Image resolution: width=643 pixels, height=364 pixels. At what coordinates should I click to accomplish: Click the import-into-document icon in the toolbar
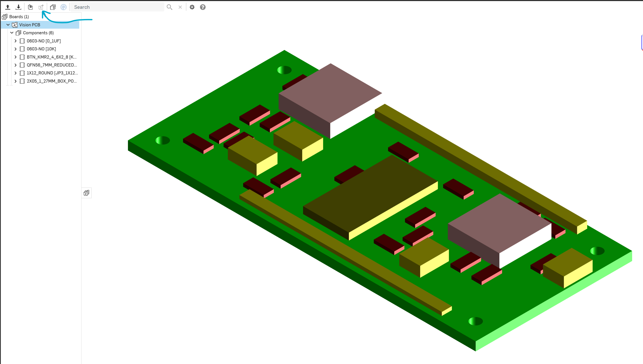coord(30,7)
